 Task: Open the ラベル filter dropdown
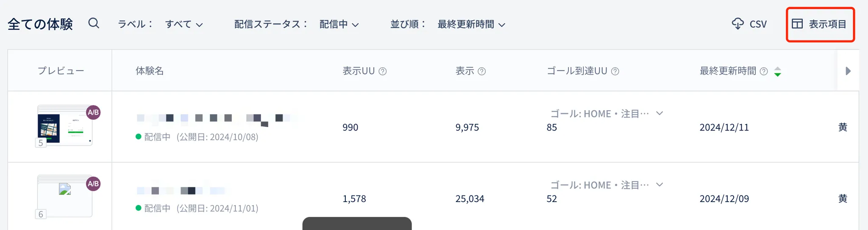[x=184, y=25]
